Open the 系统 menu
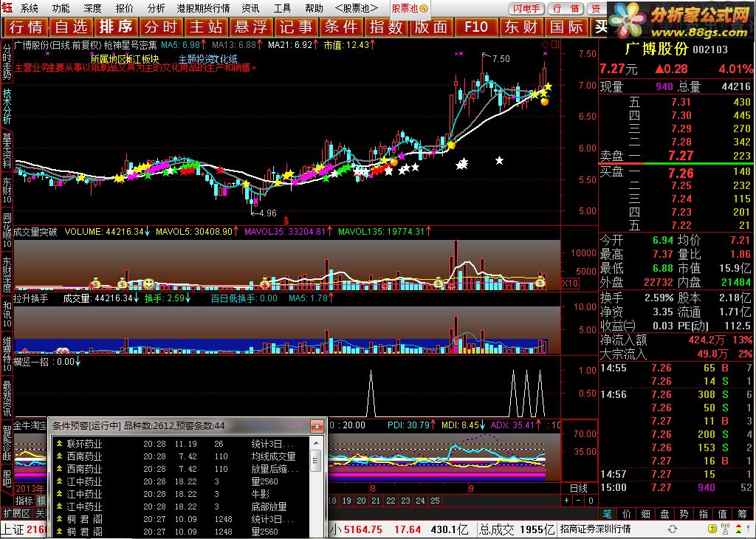Screen dimensions: 756x539 (29, 9)
